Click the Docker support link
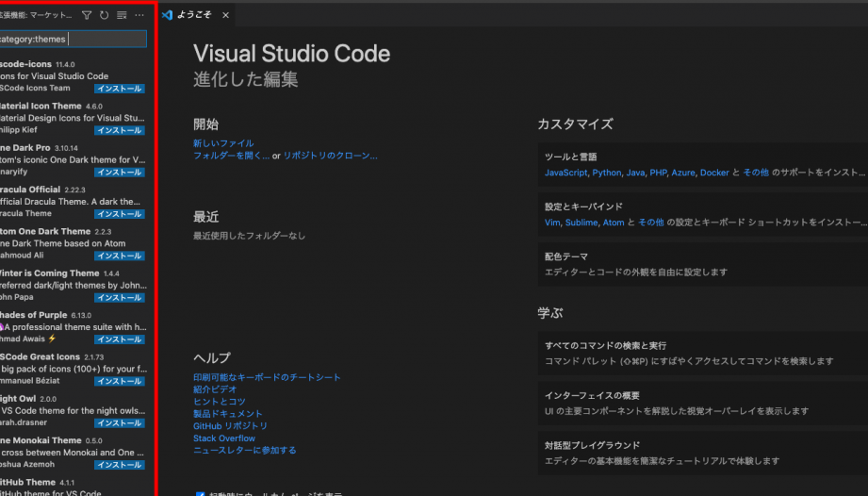The height and width of the screenshot is (496, 868). [714, 173]
